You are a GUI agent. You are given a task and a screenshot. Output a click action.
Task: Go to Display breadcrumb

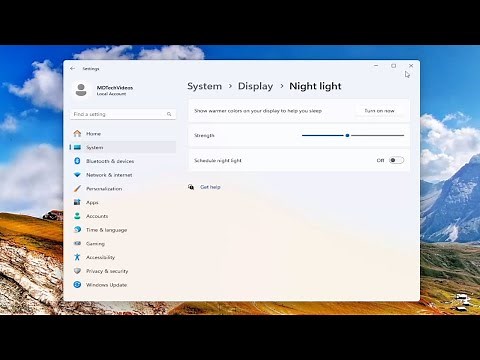coord(255,86)
